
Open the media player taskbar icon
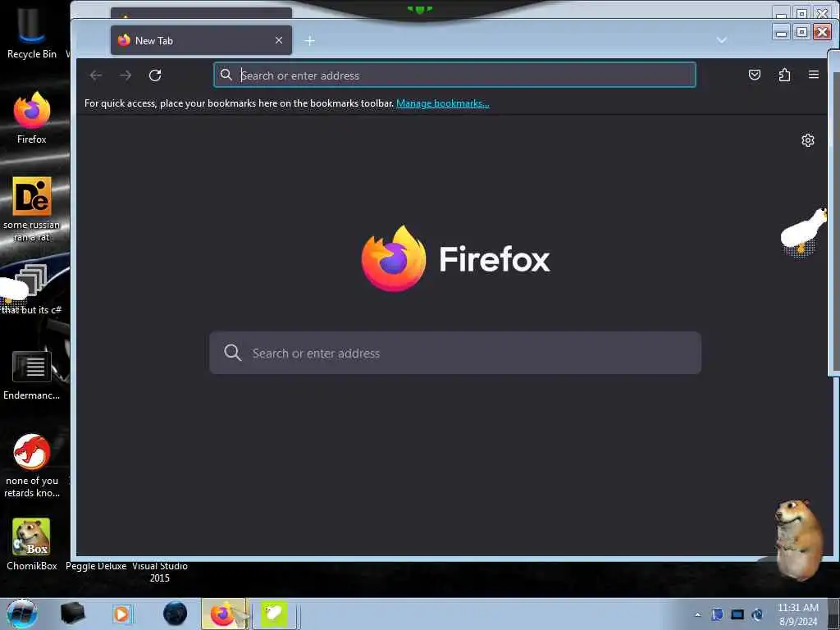pos(121,614)
